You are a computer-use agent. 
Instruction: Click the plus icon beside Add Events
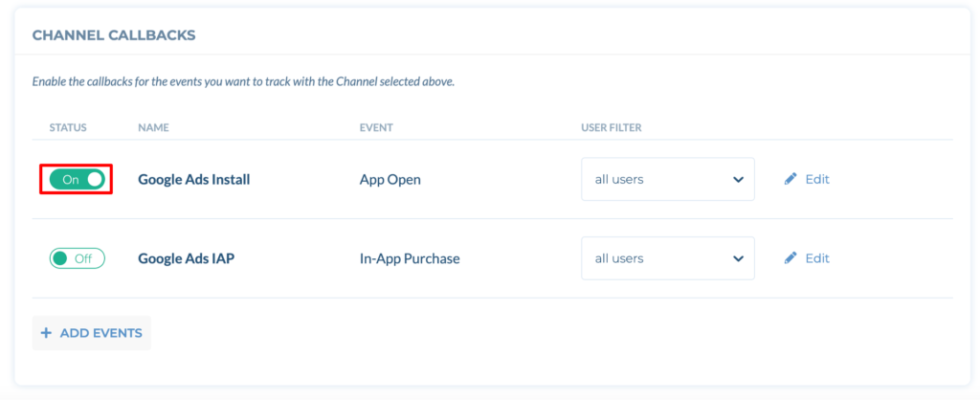(x=46, y=333)
